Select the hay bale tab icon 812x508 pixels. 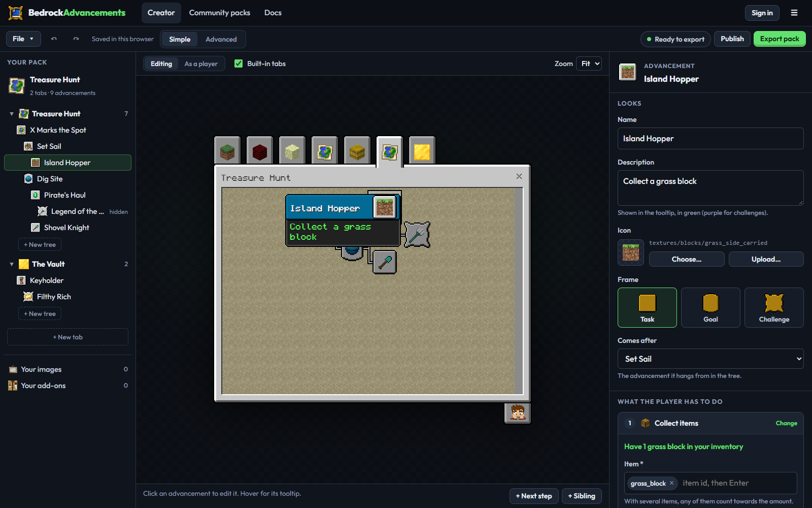(x=357, y=151)
